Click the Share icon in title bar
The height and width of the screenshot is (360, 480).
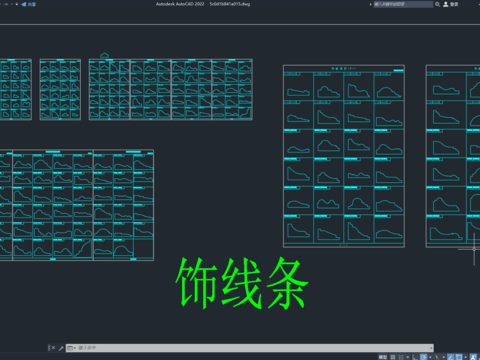(24, 4)
